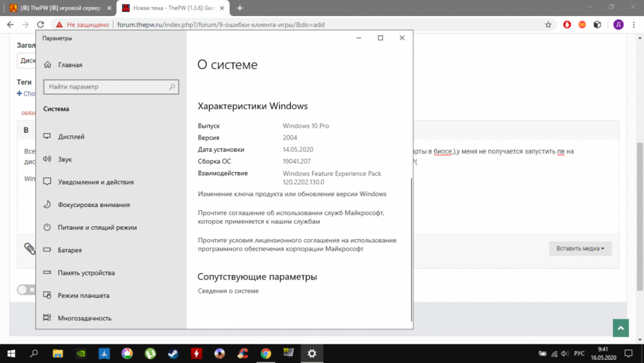Switch the РУС input language indicator
The image size is (644, 363).
[579, 353]
